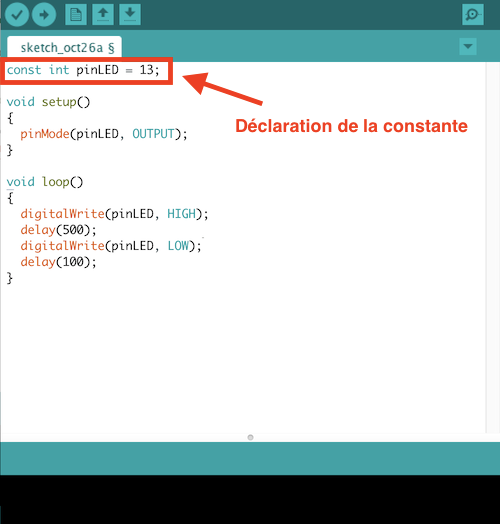500x524 pixels.
Task: Click the teal status message bar
Action: click(x=250, y=458)
